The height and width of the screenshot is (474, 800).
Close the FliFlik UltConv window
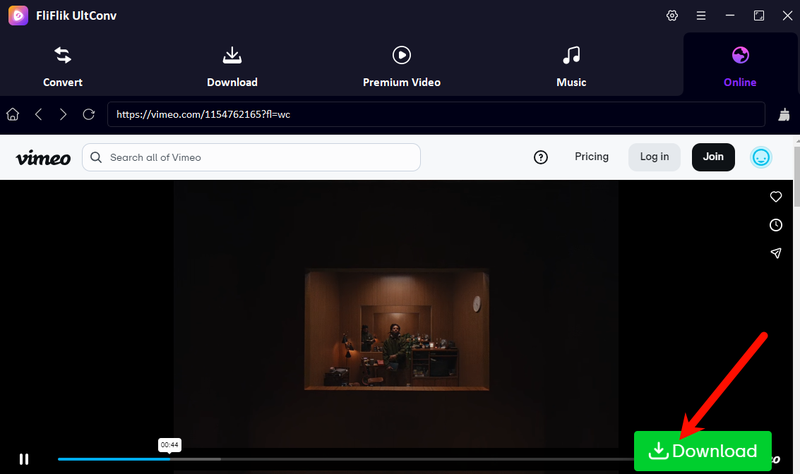coord(787,16)
